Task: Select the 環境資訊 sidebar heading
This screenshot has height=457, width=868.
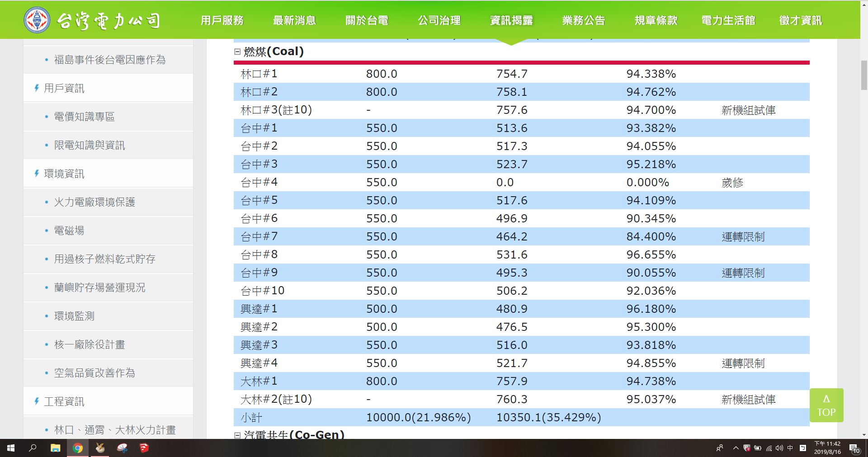Action: (64, 174)
